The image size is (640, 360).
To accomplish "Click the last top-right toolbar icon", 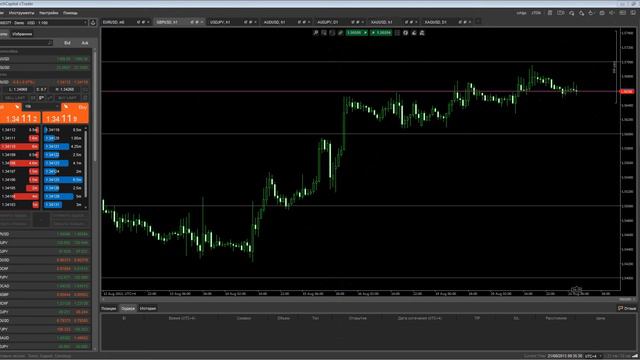I will pos(633,13).
